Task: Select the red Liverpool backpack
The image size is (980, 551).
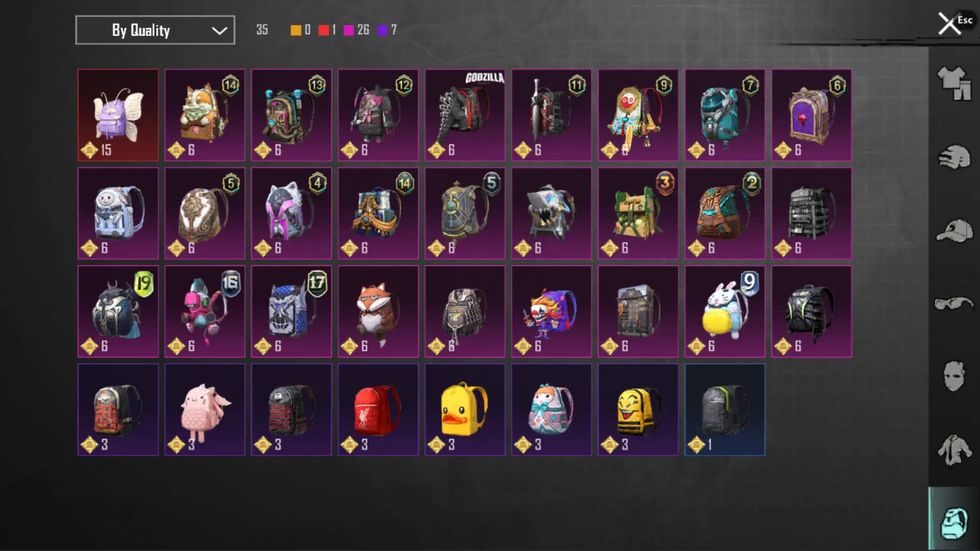Action: (378, 410)
